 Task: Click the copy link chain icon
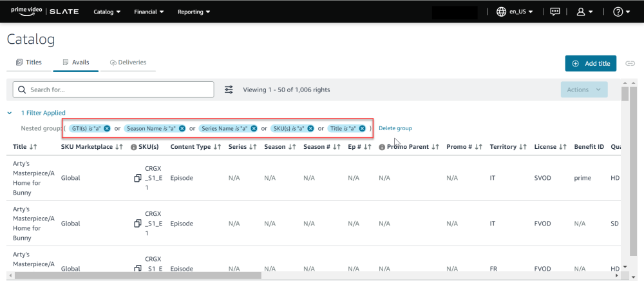[x=630, y=63]
